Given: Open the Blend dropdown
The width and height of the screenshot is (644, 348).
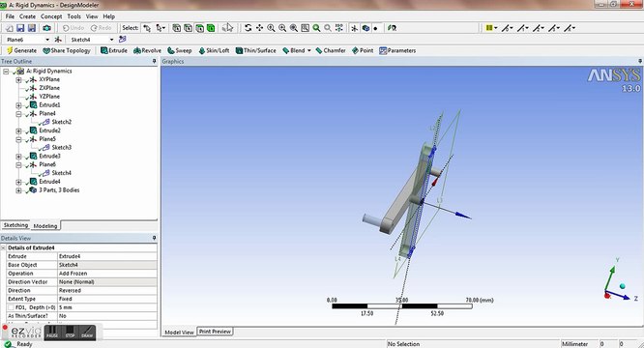Looking at the screenshot, I should coord(308,50).
